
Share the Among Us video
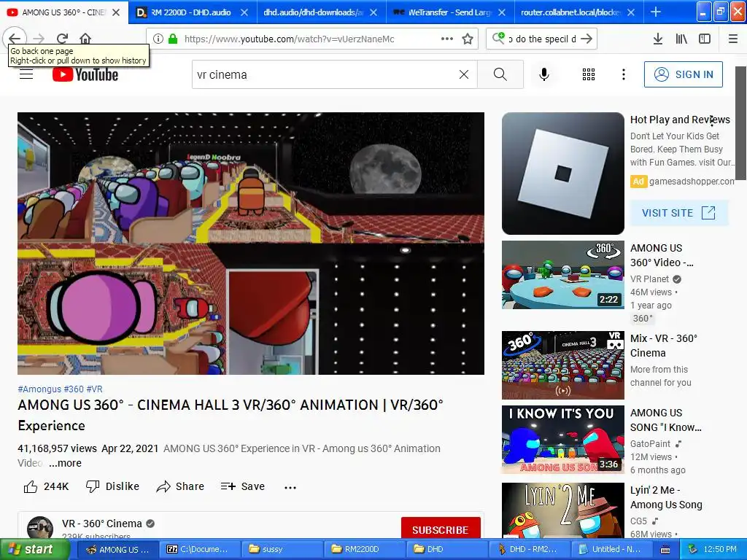[x=180, y=486]
